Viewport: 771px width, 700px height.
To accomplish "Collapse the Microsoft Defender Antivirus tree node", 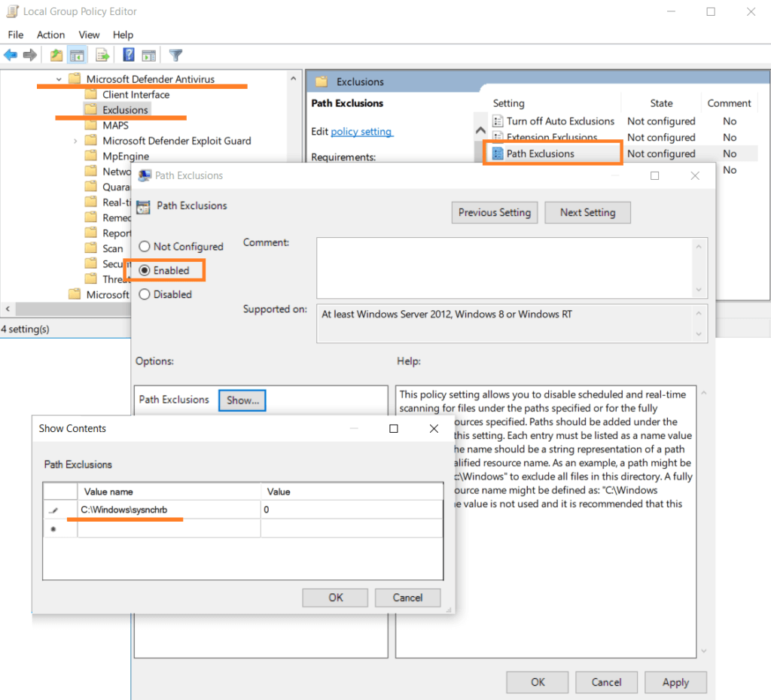I will (59, 79).
